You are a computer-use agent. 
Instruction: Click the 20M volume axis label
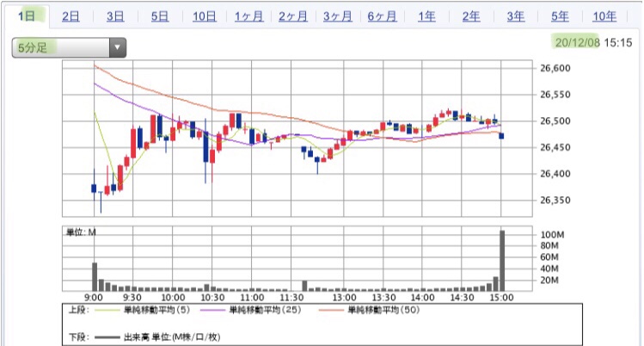click(549, 281)
